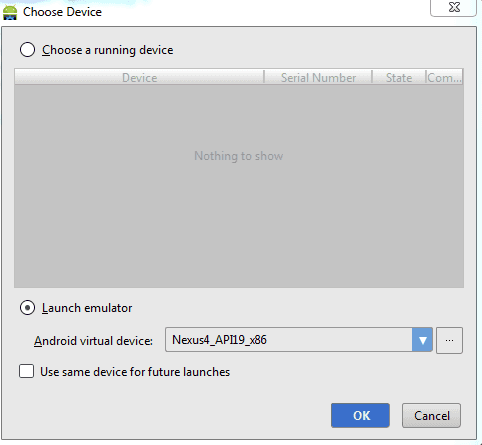Select the Launch emulator radio button
Screen dimensions: 482x445
coord(27,308)
